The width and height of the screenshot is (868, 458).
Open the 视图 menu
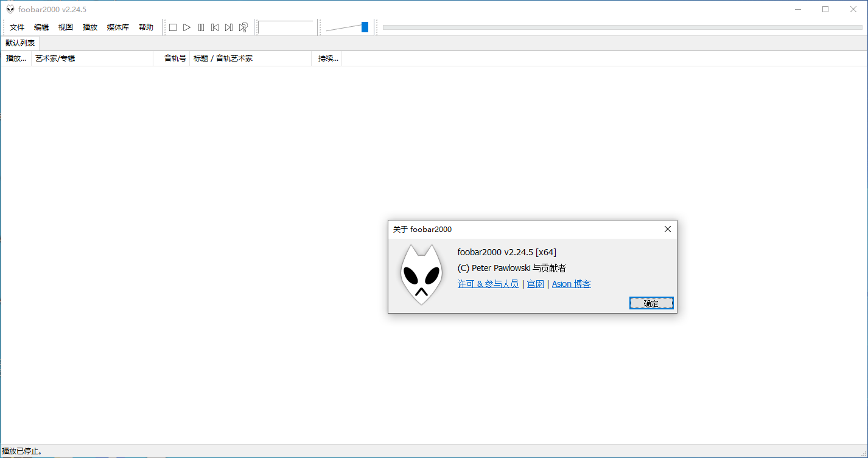(x=66, y=27)
